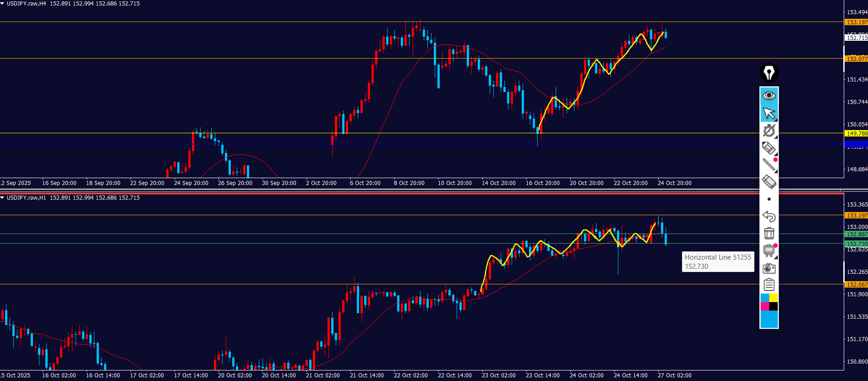
Task: Select the eraser tool
Action: click(769, 182)
